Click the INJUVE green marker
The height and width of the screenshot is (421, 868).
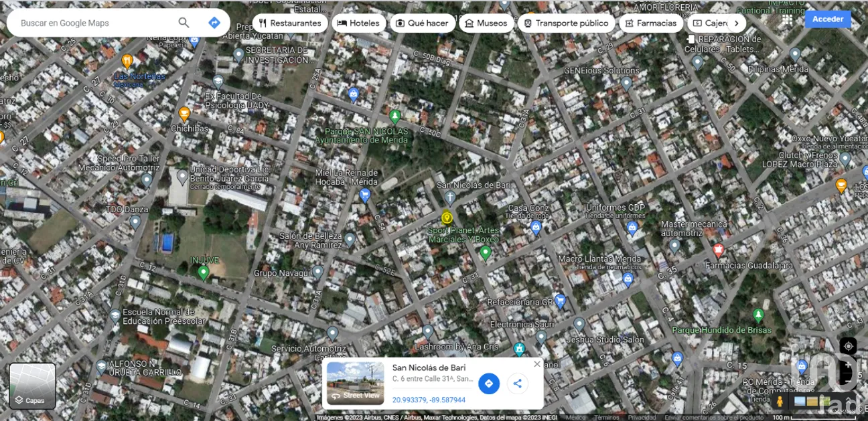coord(203,272)
